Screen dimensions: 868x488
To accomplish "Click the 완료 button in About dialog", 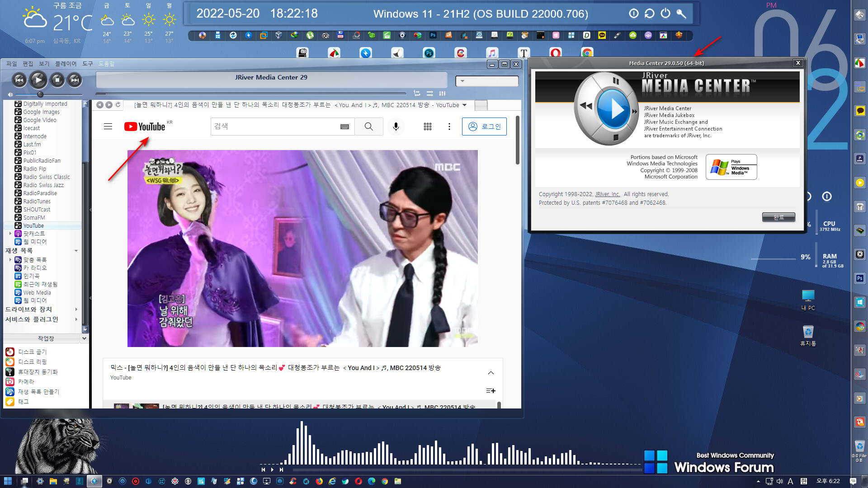I will click(778, 217).
